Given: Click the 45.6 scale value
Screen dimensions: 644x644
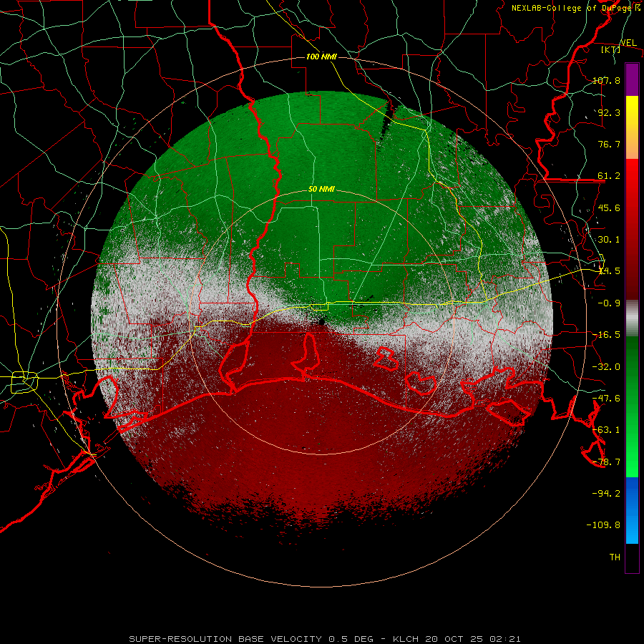Looking at the screenshot, I should tap(609, 208).
